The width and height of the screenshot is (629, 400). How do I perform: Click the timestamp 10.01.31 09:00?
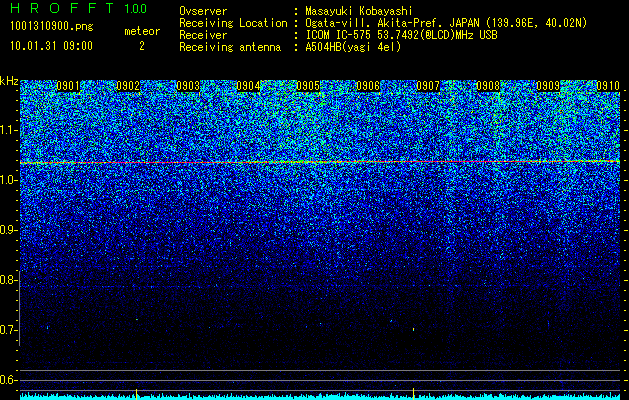coord(51,46)
